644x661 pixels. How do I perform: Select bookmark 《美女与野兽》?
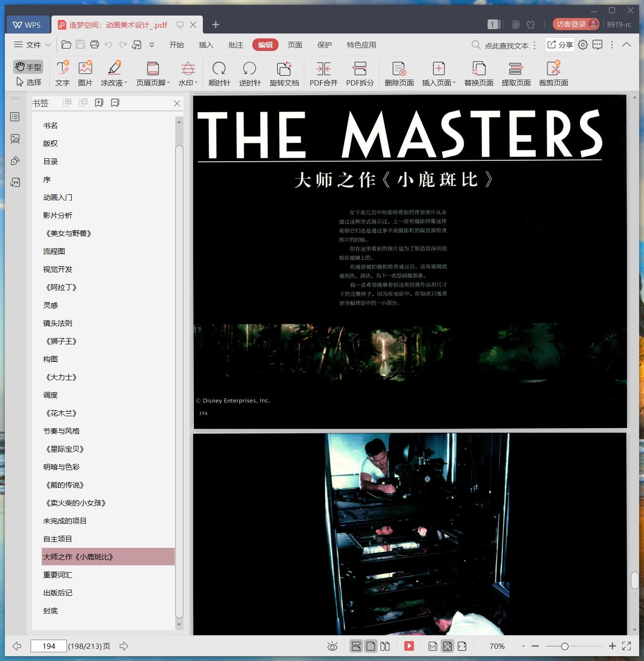click(68, 233)
